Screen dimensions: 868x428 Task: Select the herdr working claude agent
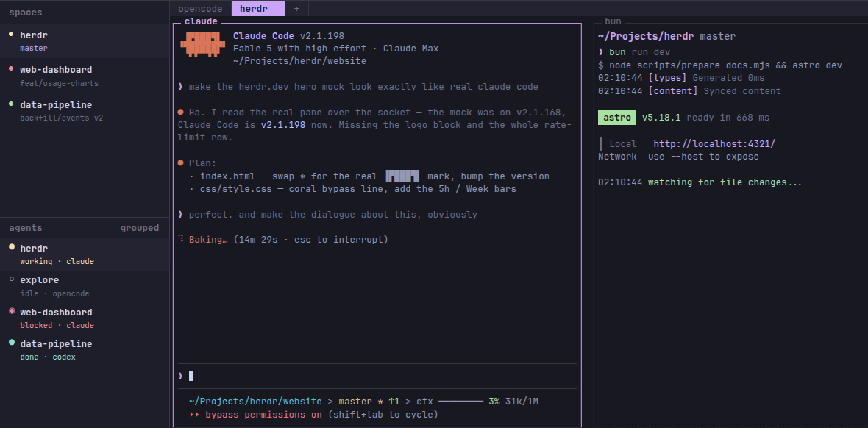pos(85,254)
